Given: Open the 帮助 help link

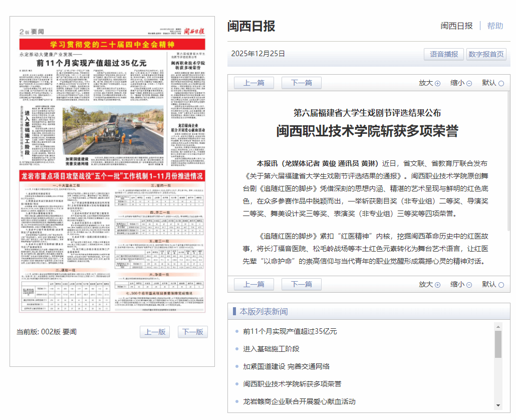Looking at the screenshot, I should click(x=495, y=26).
